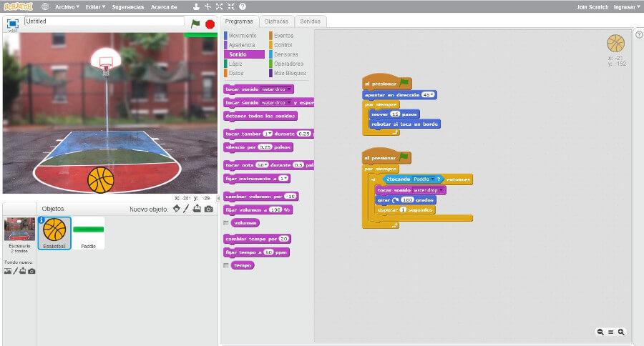Screen dimensions: 644x346
Task: Open the Editar menu
Action: coord(96,7)
